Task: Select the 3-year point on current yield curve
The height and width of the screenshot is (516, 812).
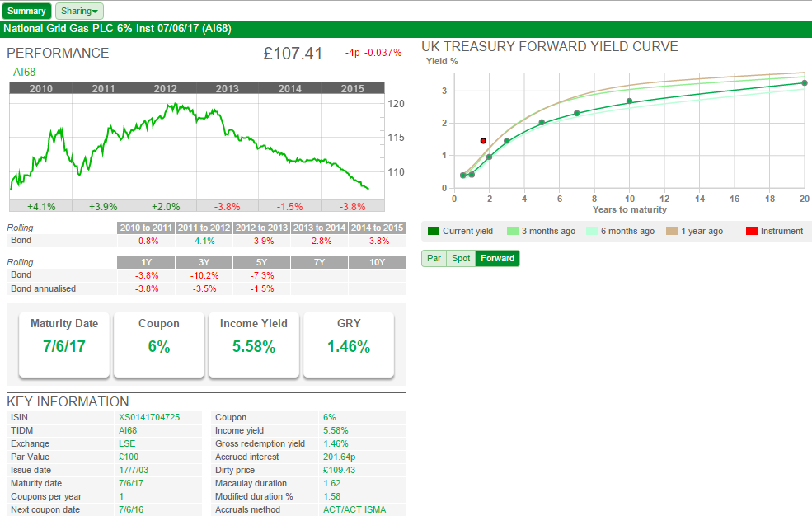Action: point(506,141)
